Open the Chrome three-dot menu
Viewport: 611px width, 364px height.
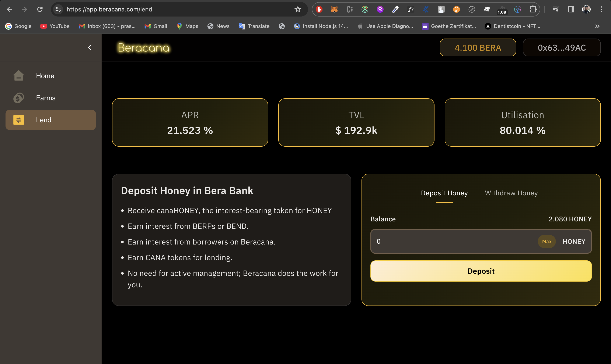601,9
